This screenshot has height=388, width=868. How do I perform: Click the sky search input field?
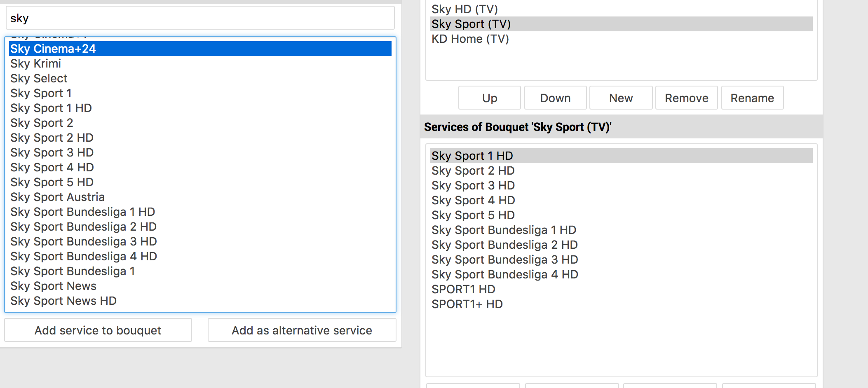200,18
